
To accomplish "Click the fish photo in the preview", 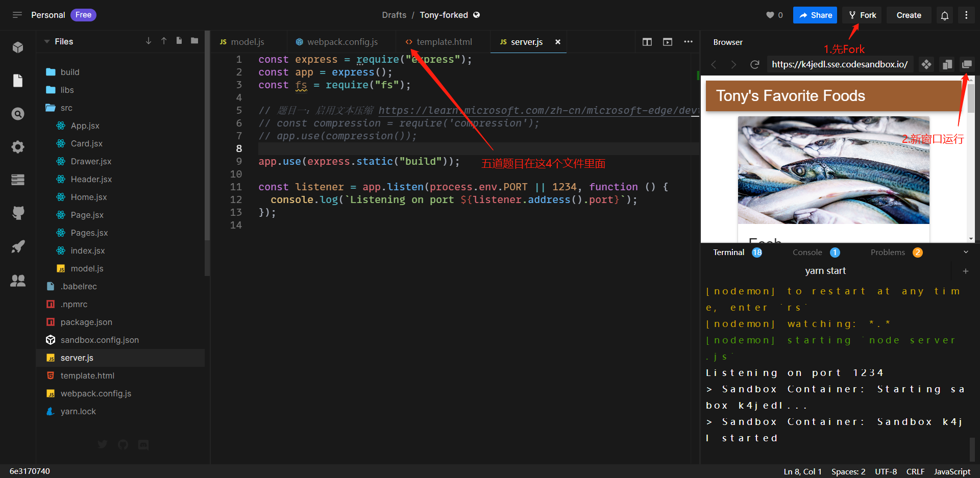I will [x=834, y=170].
